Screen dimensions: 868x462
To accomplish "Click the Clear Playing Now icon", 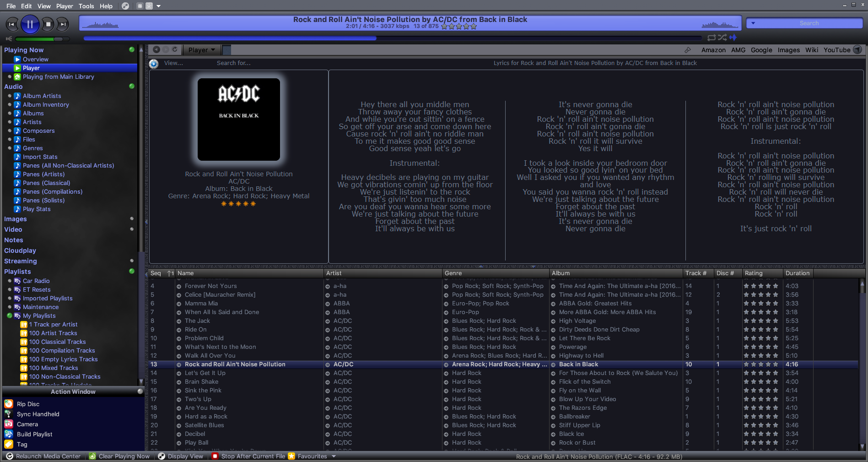I will click(x=92, y=456).
